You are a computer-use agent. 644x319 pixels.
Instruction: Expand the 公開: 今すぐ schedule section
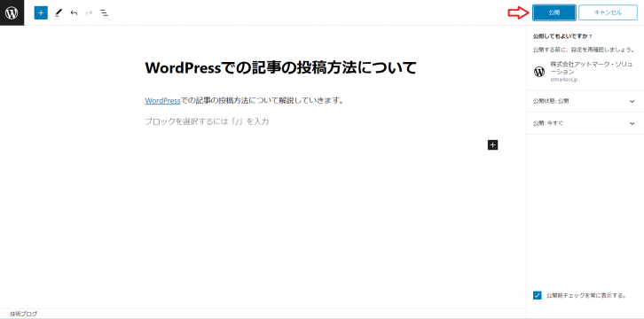(x=585, y=123)
